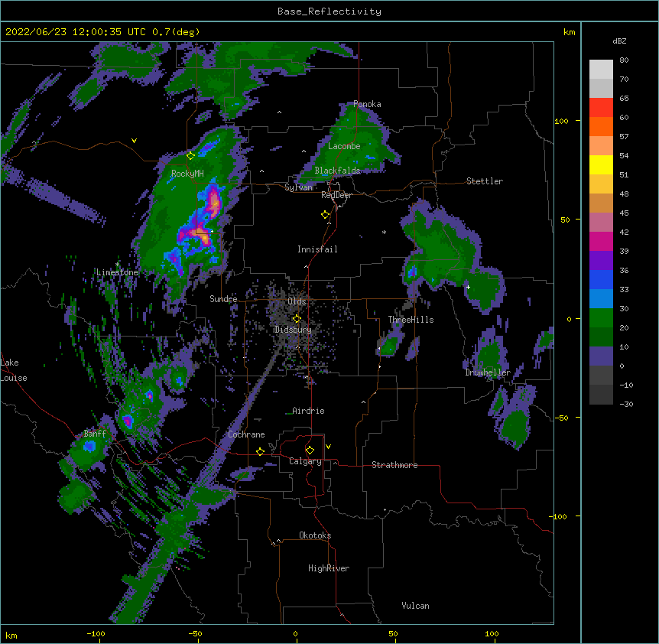Click the Cochrane label
659x644 pixels.
tap(246, 434)
